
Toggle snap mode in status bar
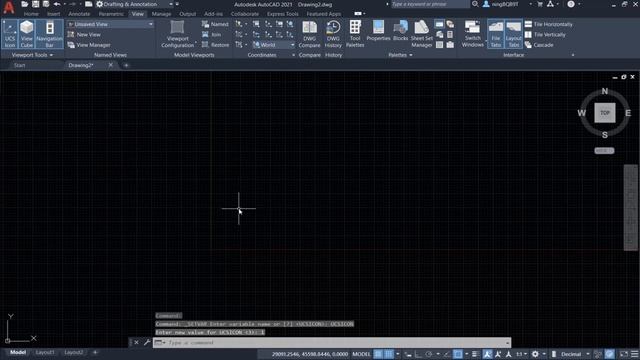(x=389, y=354)
